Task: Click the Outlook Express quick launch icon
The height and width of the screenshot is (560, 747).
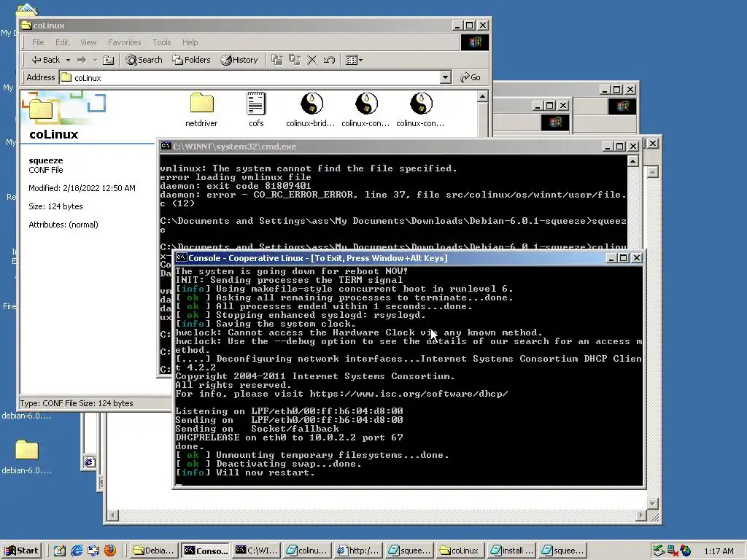Action: 93,551
